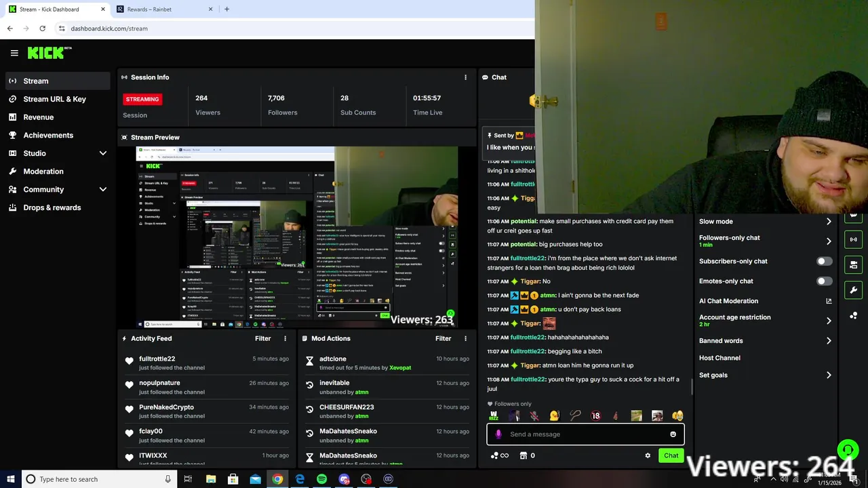Click user nopulpnature in Activity Feed

pos(159,383)
